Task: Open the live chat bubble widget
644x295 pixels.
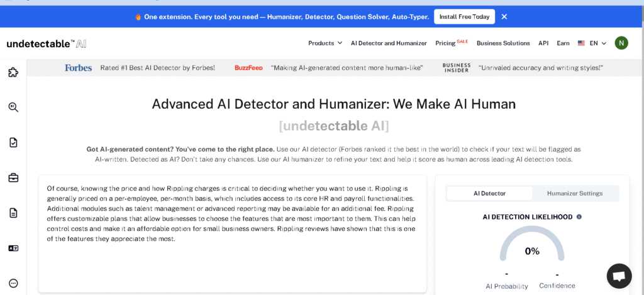Action: 619,276
